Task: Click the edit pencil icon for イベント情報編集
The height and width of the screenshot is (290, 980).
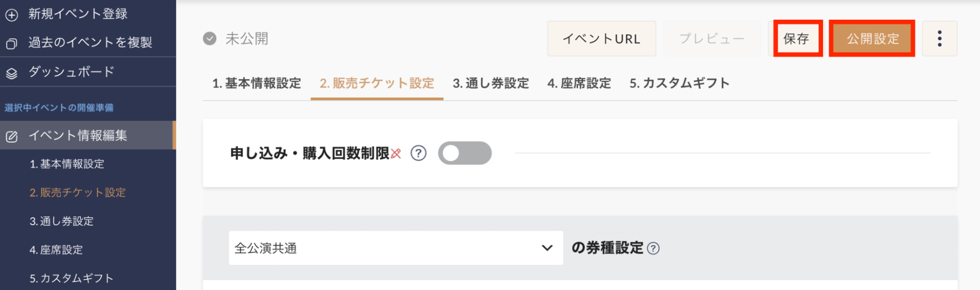Action: tap(12, 136)
